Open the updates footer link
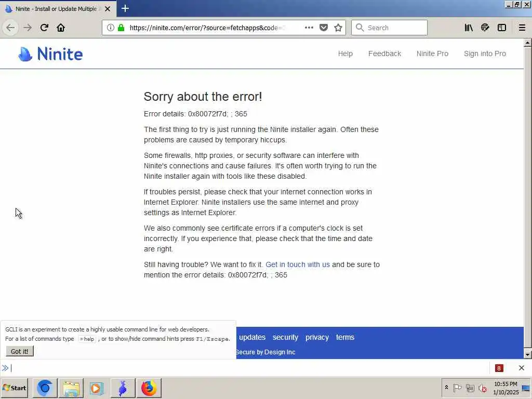532x399 pixels. point(252,337)
